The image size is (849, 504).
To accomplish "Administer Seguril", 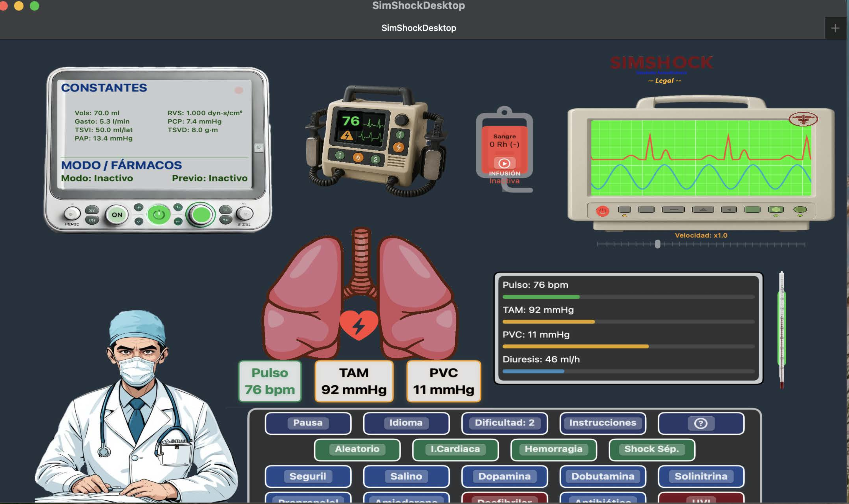I will (x=308, y=477).
